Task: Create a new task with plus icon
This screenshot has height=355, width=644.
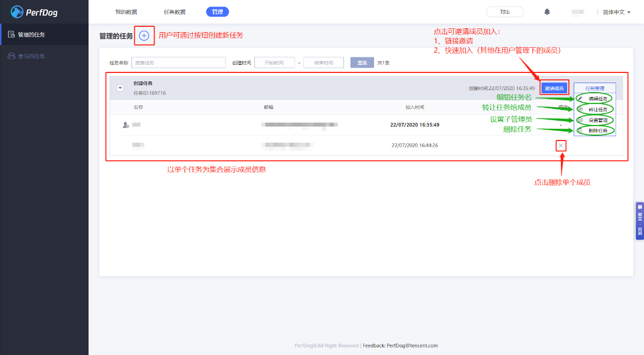Action: coord(144,36)
